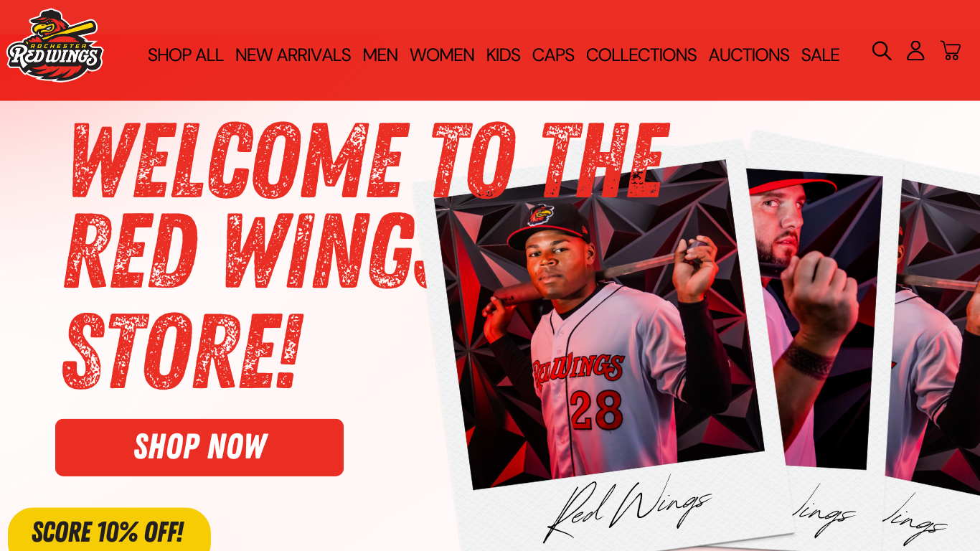Open the Score 10% Off popup
The height and width of the screenshot is (551, 980).
109,531
